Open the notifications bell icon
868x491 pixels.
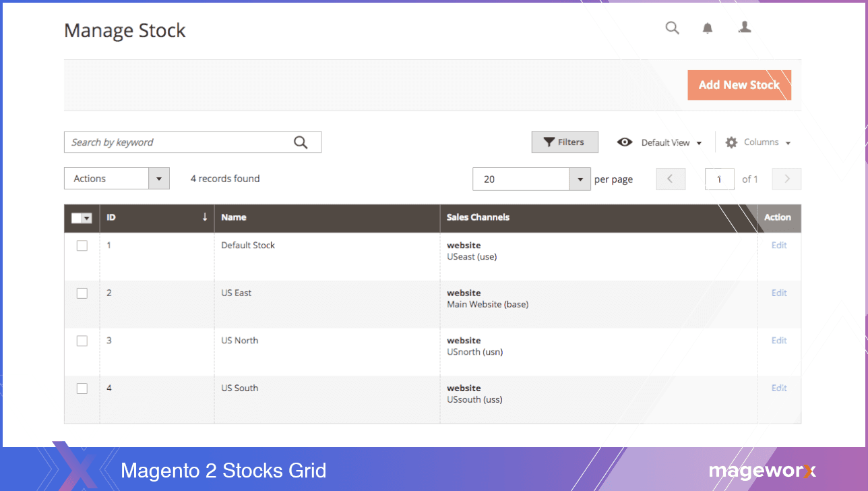708,28
